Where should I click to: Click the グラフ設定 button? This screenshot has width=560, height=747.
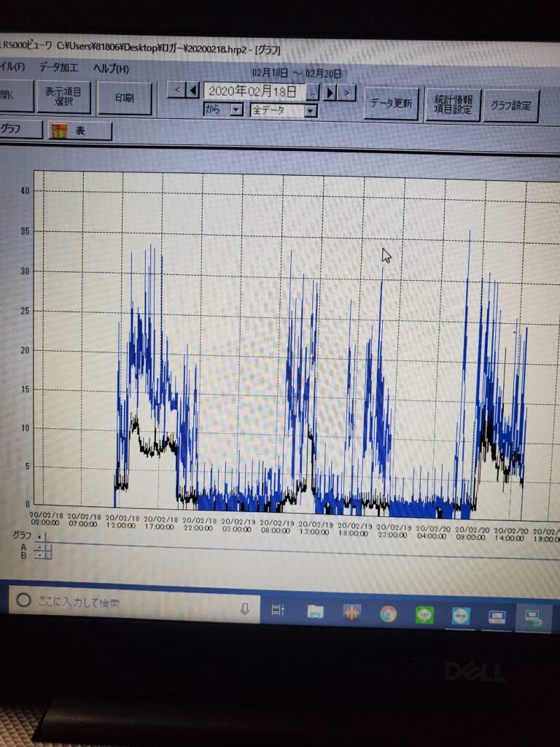tap(511, 106)
